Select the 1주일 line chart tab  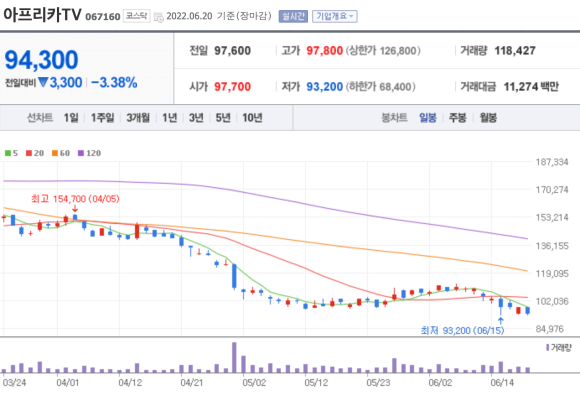(102, 118)
